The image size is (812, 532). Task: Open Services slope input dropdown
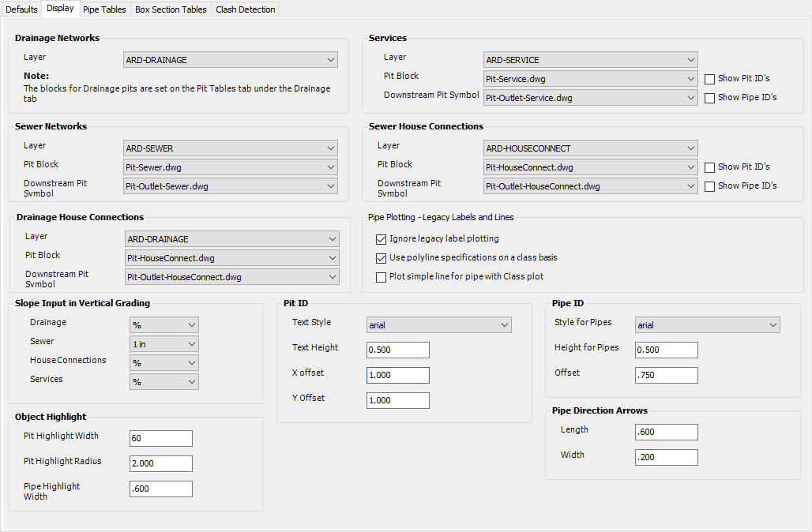(x=164, y=382)
